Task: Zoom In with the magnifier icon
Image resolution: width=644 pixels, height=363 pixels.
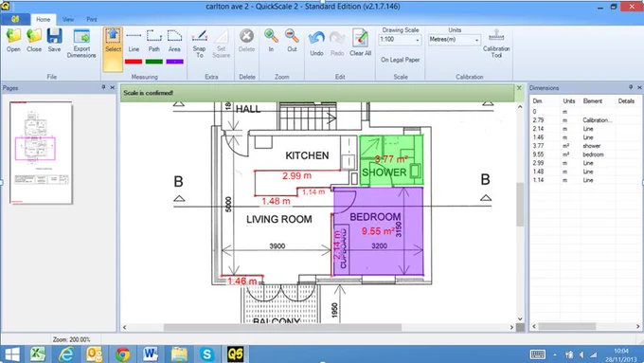Action: tap(271, 41)
